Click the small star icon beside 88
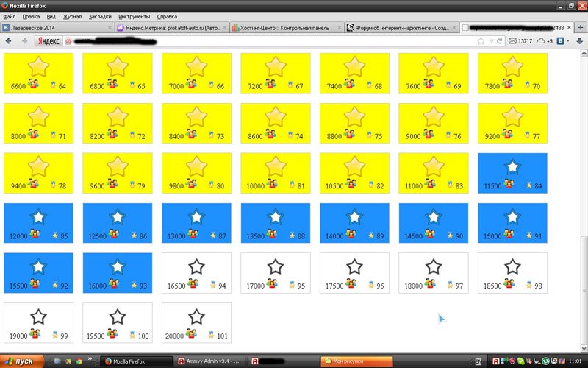 click(x=292, y=236)
